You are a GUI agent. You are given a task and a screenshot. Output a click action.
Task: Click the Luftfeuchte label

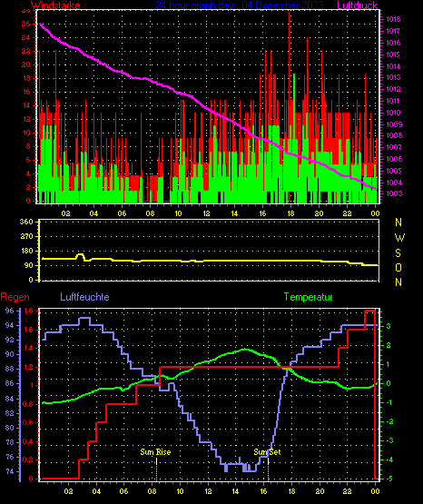[84, 297]
